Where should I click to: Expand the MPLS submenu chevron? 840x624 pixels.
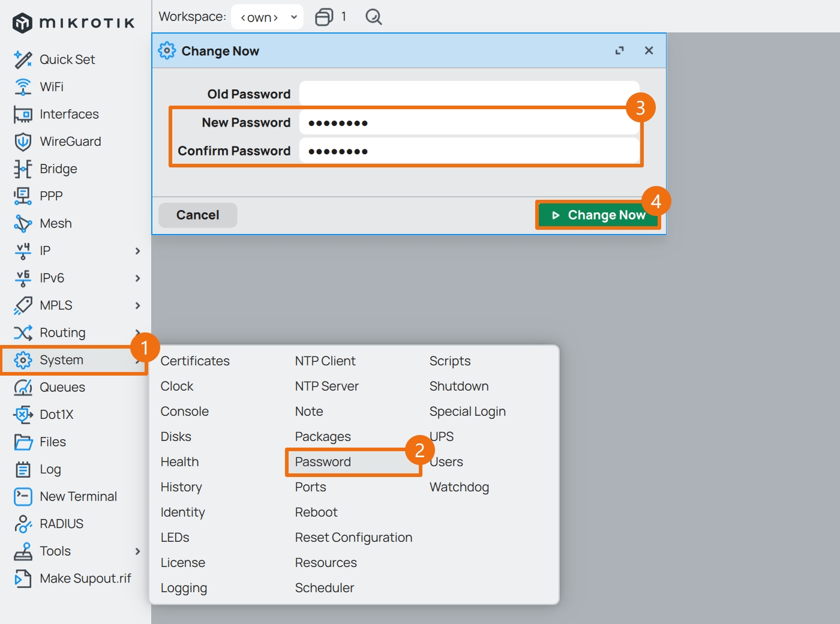tap(137, 305)
